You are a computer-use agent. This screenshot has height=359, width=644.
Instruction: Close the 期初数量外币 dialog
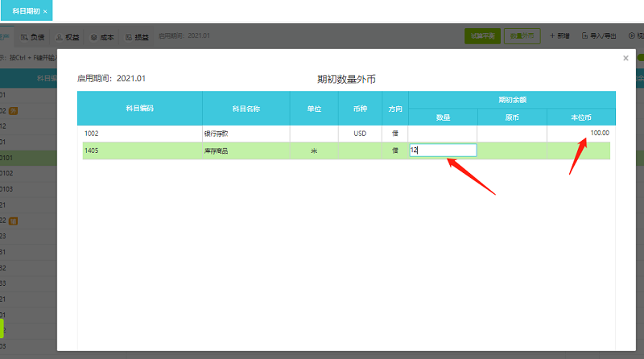pos(625,58)
